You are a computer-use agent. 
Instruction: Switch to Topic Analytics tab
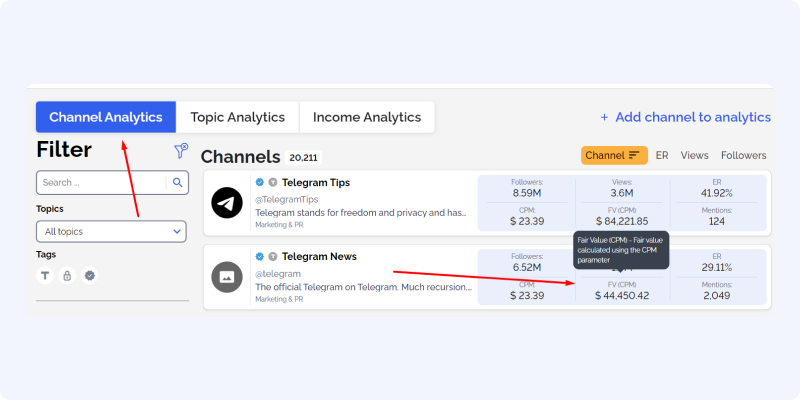[x=238, y=117]
